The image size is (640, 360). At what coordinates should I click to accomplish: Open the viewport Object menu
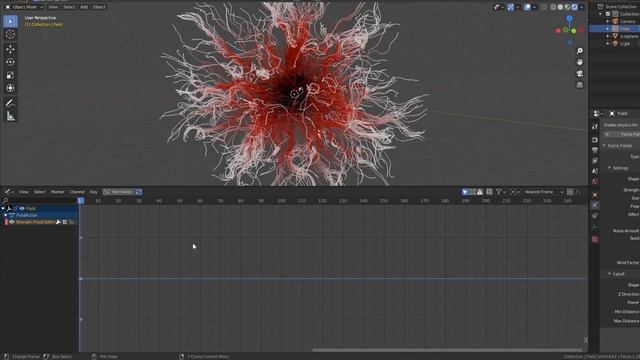99,7
